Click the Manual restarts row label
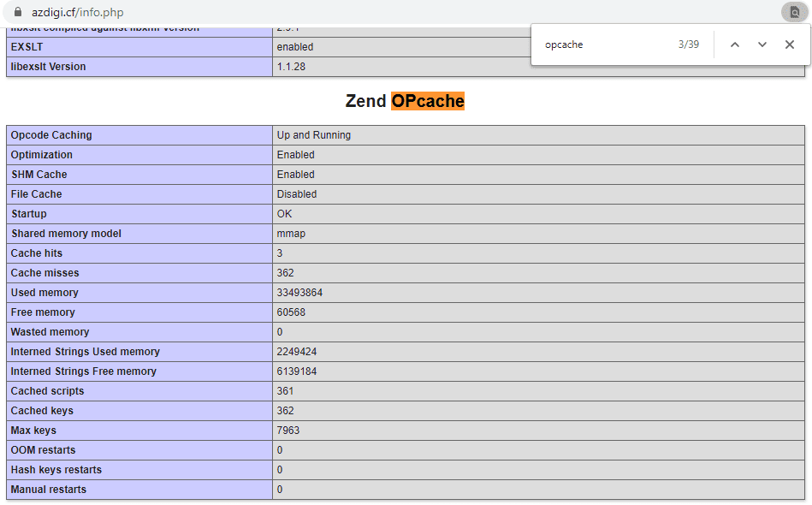The width and height of the screenshot is (812, 505). pos(48,490)
